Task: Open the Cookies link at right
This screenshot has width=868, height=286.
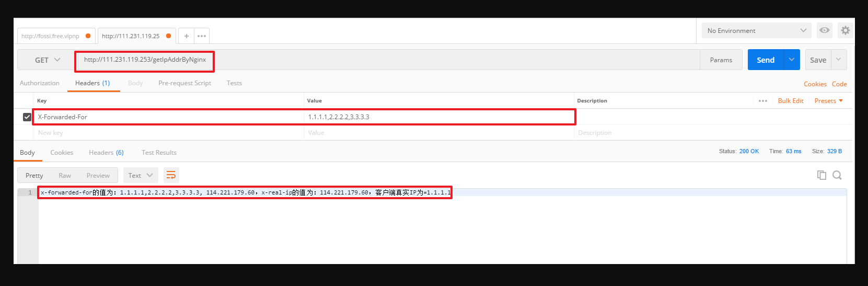Action: coord(815,84)
